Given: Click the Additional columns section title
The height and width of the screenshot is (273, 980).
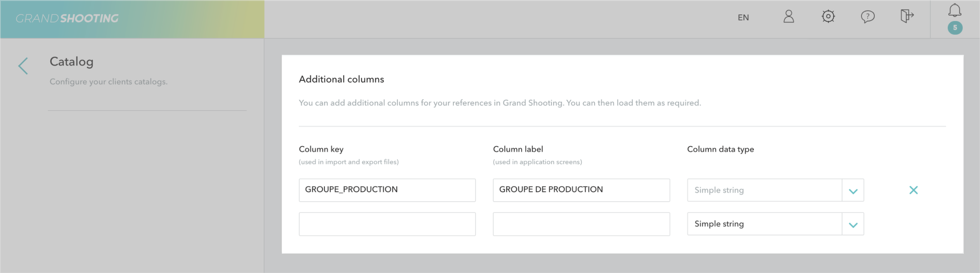Looking at the screenshot, I should 341,79.
